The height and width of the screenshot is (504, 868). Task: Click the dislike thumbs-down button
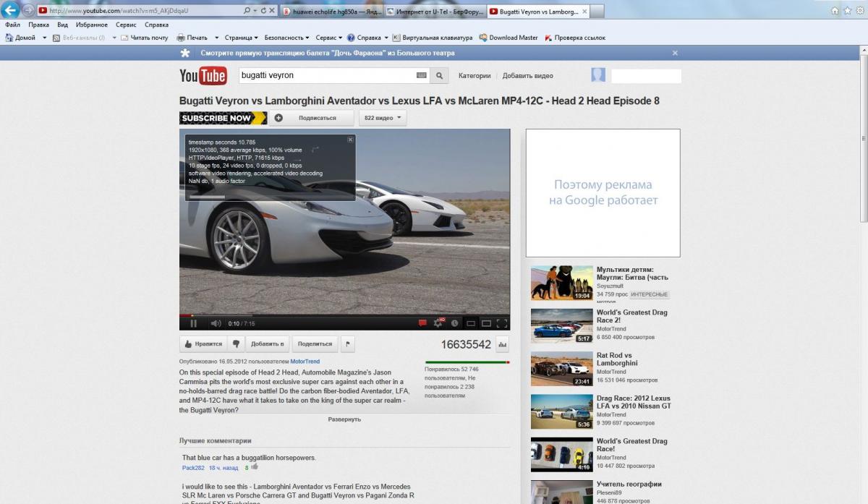pyautogui.click(x=235, y=344)
